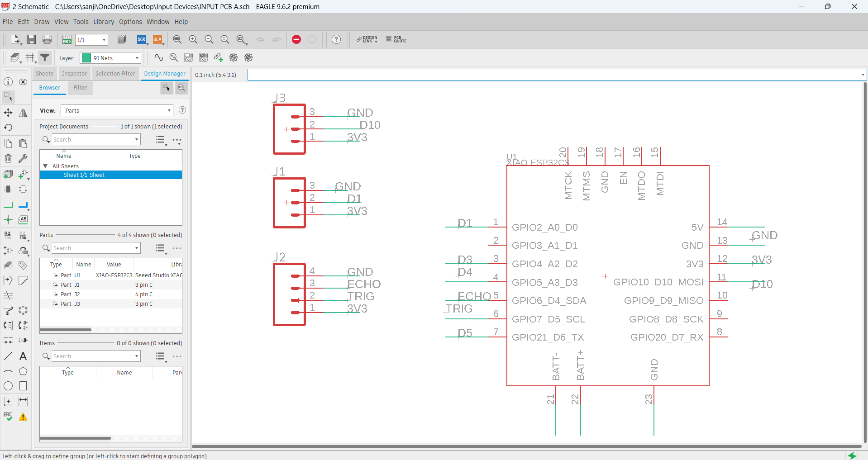Click the zoom in icon
This screenshot has width=868, height=460.
point(193,39)
